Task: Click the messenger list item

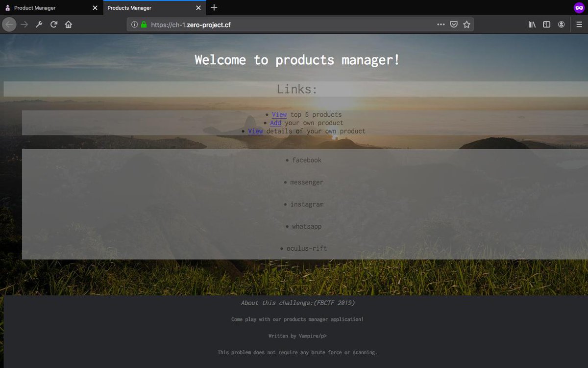Action: tap(307, 182)
